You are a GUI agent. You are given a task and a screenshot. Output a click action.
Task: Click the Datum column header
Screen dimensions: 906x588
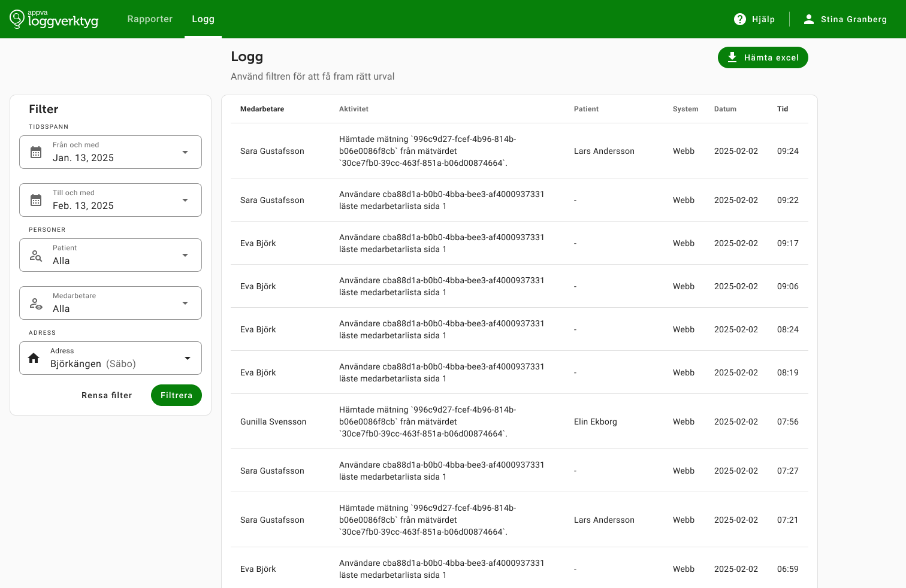725,109
